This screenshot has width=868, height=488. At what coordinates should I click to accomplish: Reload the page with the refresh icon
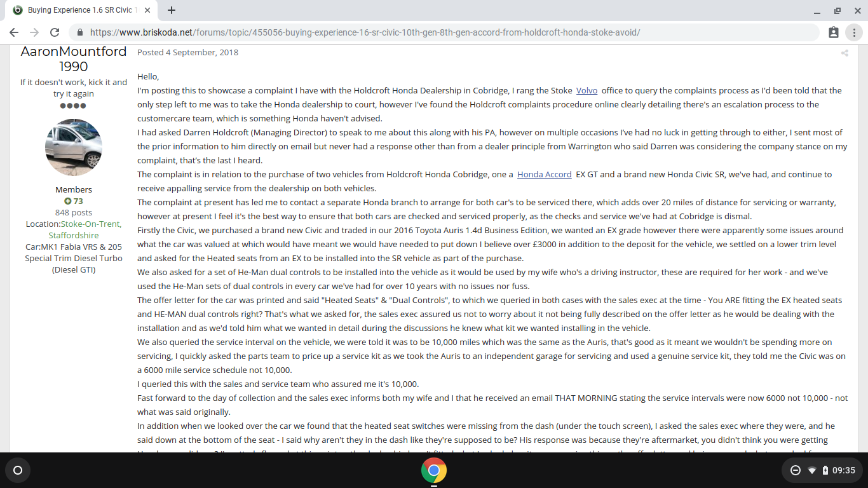(x=55, y=32)
